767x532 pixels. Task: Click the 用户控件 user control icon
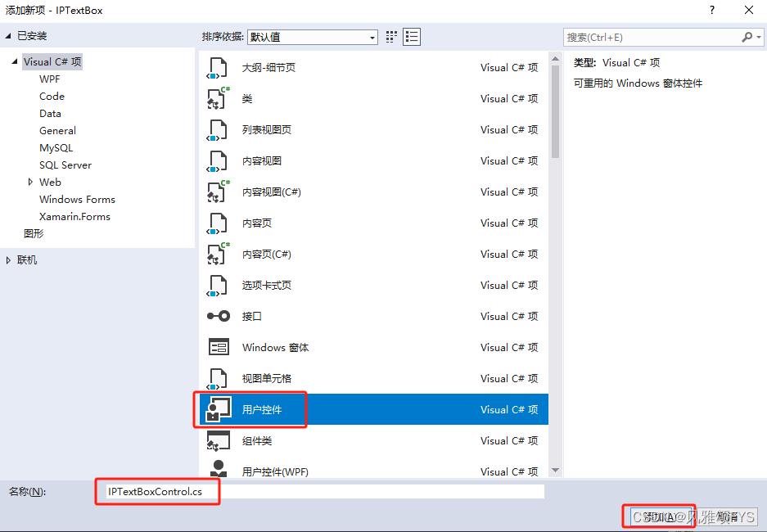(219, 409)
